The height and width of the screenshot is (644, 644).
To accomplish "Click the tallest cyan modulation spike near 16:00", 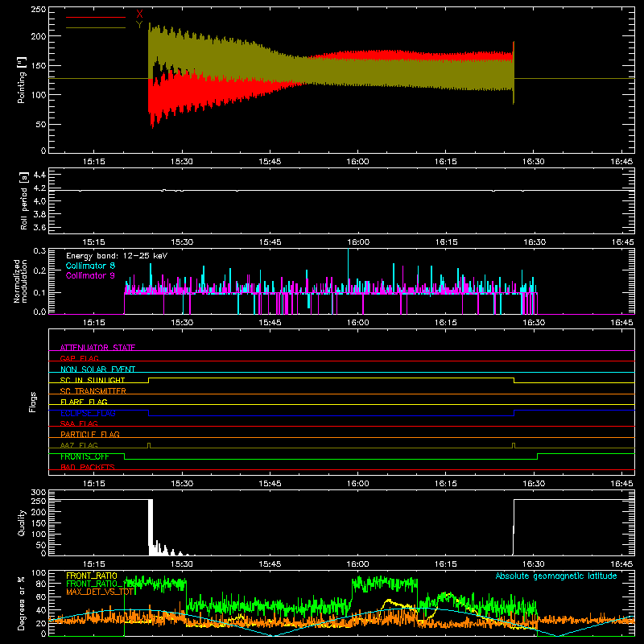I will tap(349, 270).
